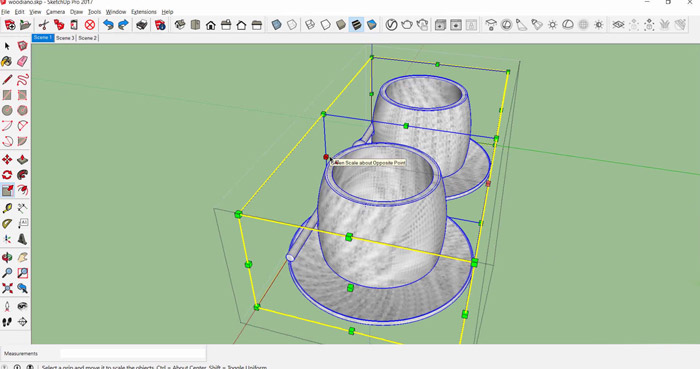Click the Scene 1 tab

pyautogui.click(x=43, y=38)
